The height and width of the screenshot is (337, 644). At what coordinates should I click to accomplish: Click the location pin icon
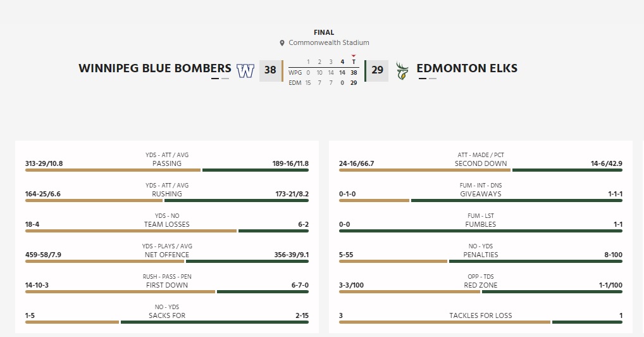282,43
